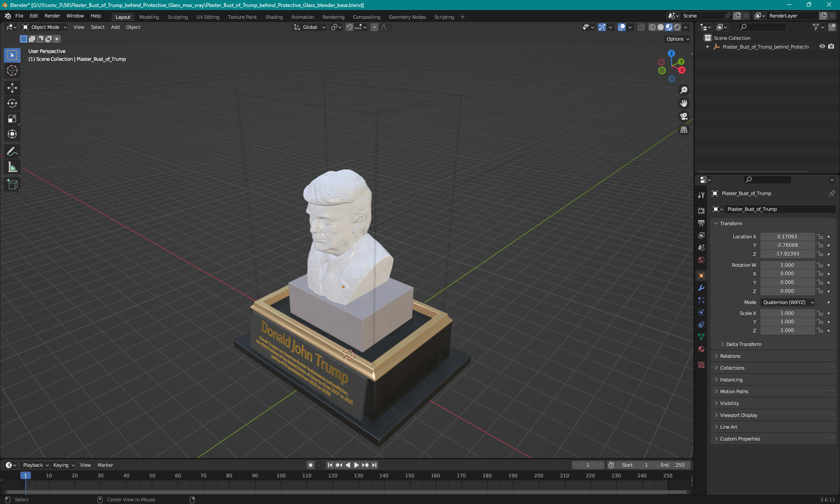Click the current frame playhead marker
Viewport: 840px width, 504px height.
(x=25, y=476)
